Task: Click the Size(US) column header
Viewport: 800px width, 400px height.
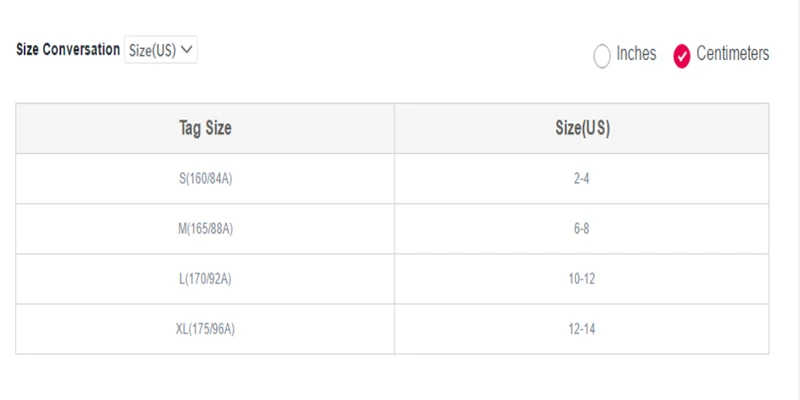Action: (x=582, y=128)
